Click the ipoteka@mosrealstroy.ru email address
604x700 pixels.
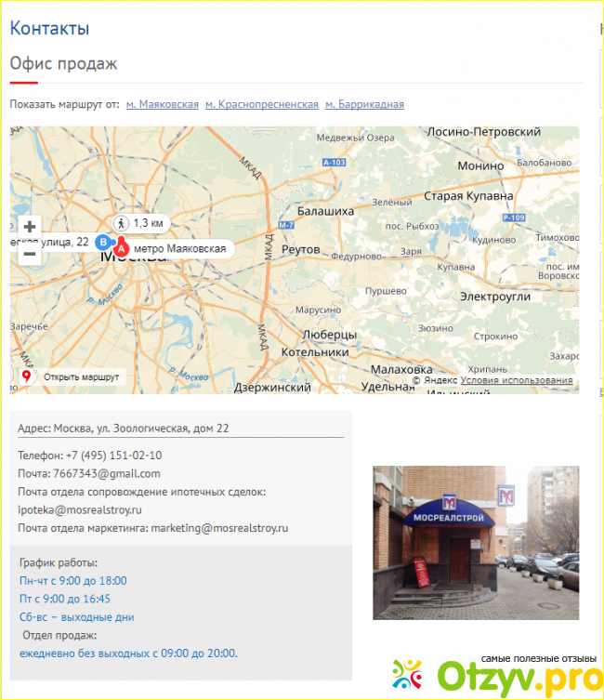(x=80, y=509)
